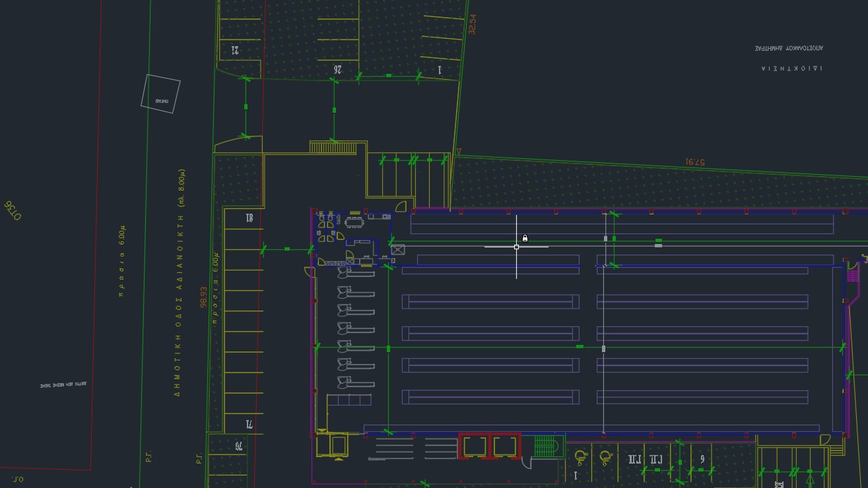Select the X-crossed equipment box beside the corridor
The image size is (868, 488).
397,249
